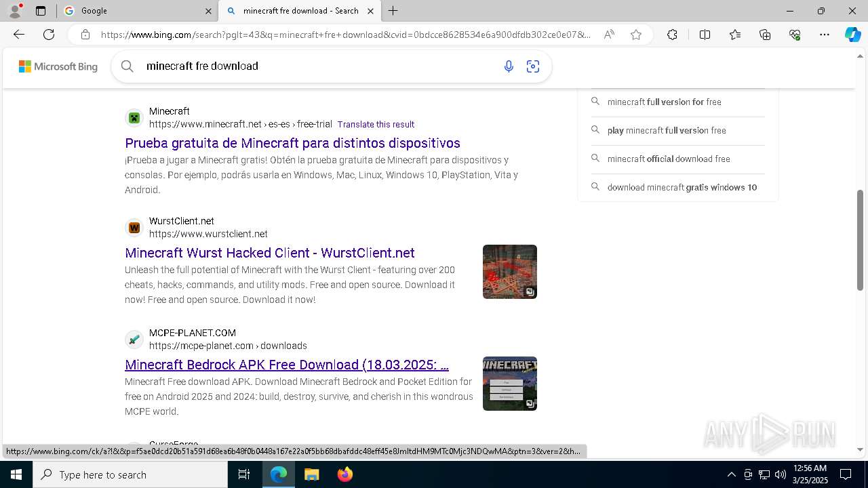Open the browser profile icon
868x488 pixels.
click(15, 11)
